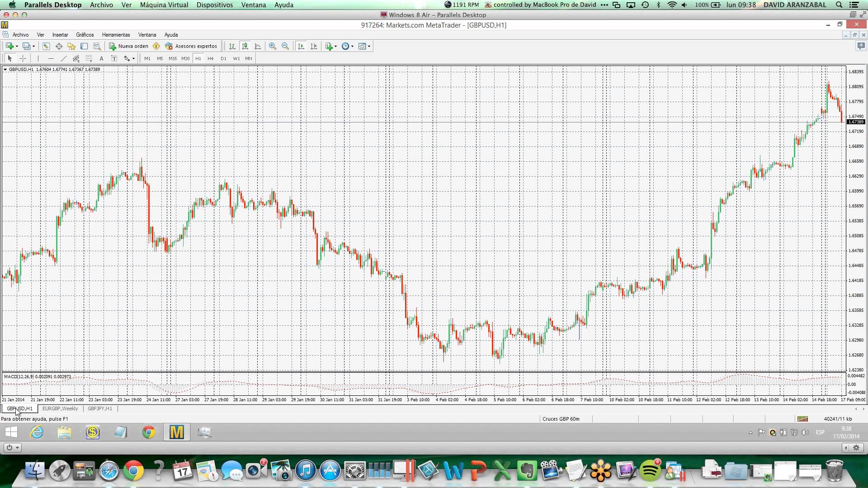This screenshot has width=868, height=488.
Task: Select the trendline drawing tool
Action: point(64,58)
